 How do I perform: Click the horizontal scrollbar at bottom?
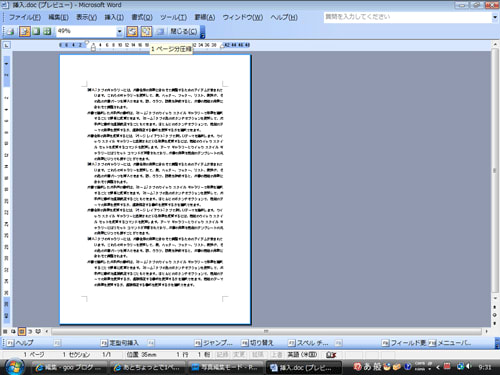266,331
